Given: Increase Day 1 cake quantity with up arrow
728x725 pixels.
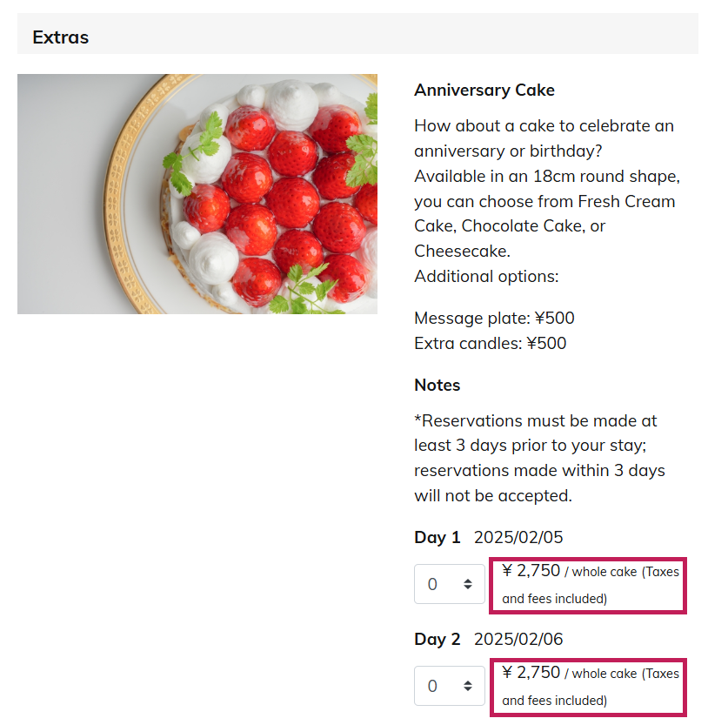Looking at the screenshot, I should click(x=468, y=581).
